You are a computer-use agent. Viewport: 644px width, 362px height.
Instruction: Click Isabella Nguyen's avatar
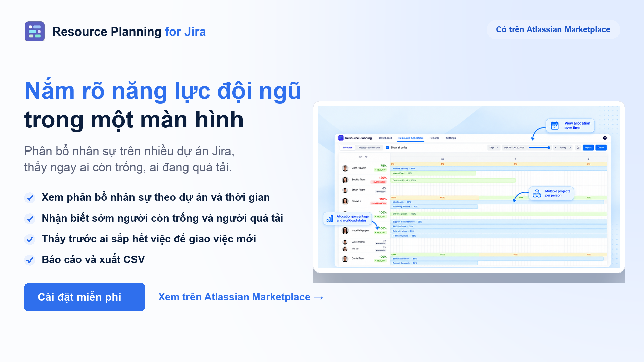tap(345, 230)
